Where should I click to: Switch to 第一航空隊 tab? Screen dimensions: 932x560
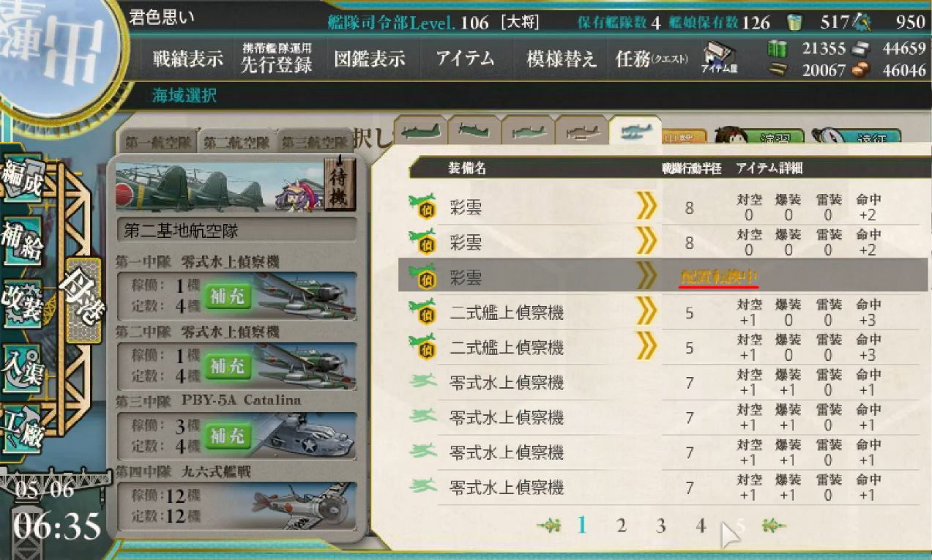point(157,143)
